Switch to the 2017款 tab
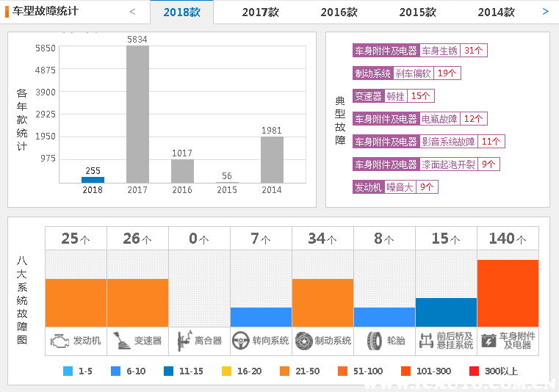The image size is (559, 392). tap(261, 12)
